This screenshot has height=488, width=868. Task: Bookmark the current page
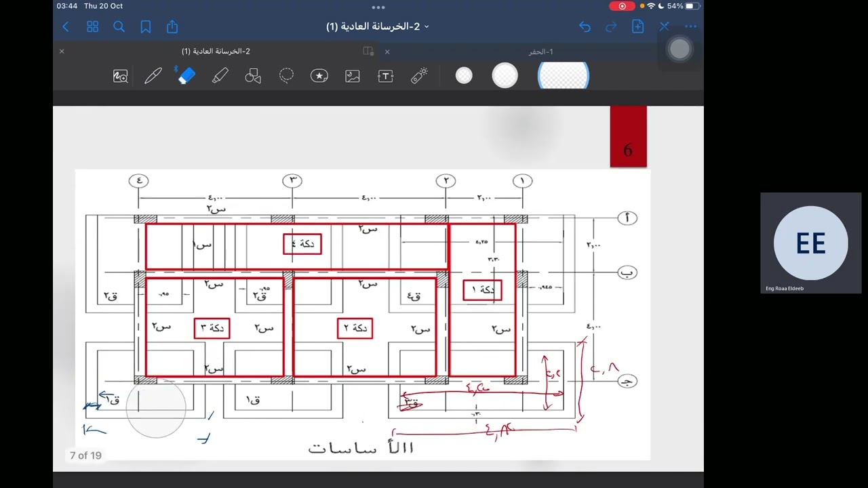(146, 26)
